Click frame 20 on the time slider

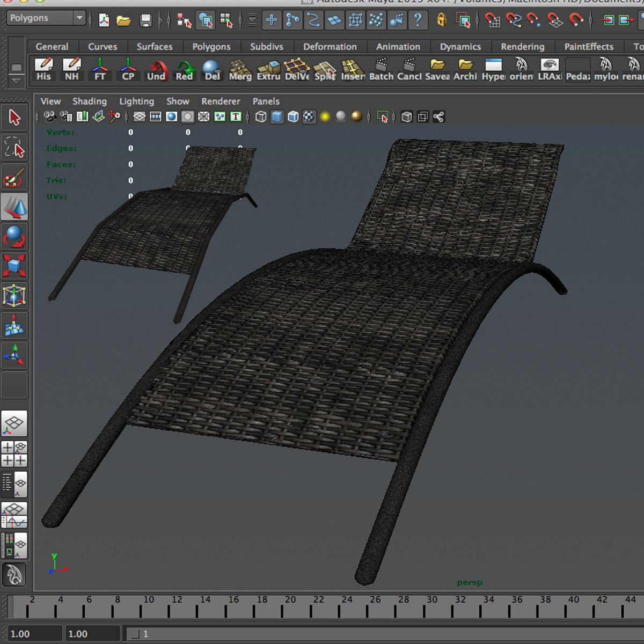tap(290, 606)
